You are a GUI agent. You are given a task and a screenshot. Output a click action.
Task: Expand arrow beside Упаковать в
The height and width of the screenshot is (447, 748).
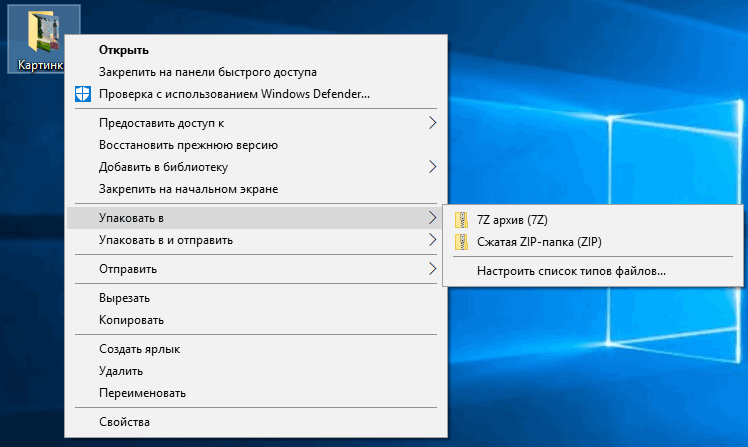click(432, 218)
